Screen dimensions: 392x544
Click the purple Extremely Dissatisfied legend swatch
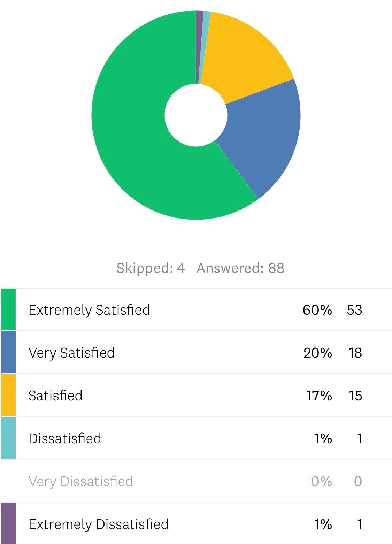(x=8, y=523)
